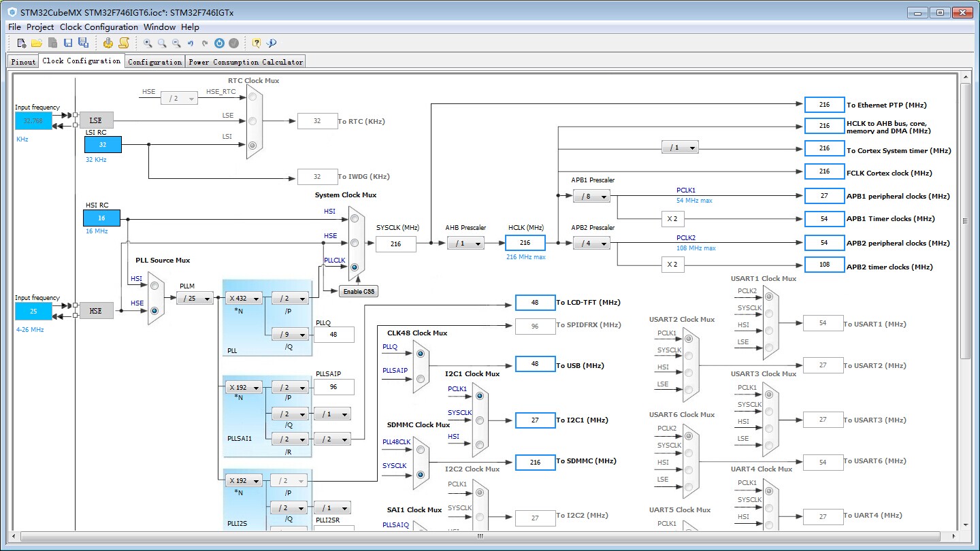
Task: Click the vertical scrollbar of the clock diagram
Action: point(965,221)
